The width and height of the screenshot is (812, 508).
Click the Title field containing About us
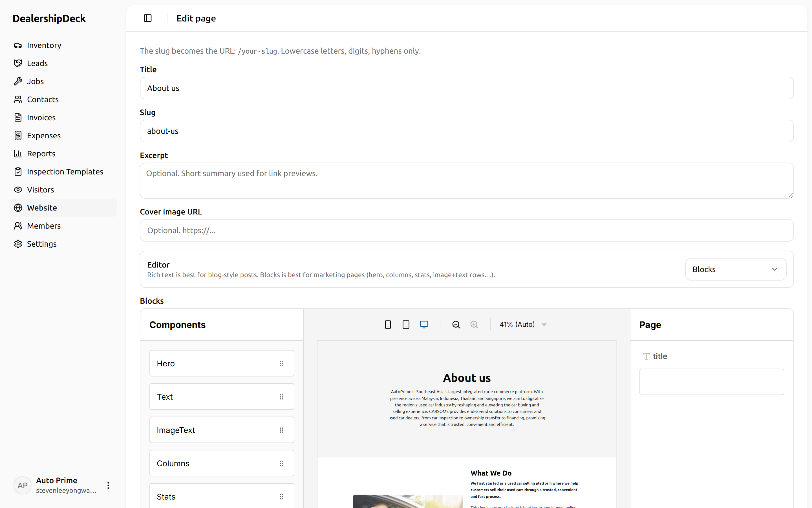point(467,88)
